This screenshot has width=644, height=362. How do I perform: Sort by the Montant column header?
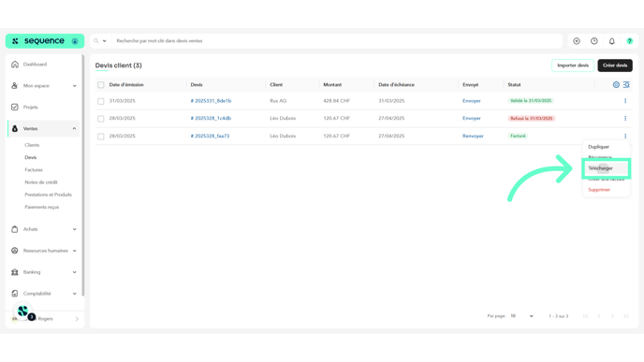pyautogui.click(x=332, y=84)
